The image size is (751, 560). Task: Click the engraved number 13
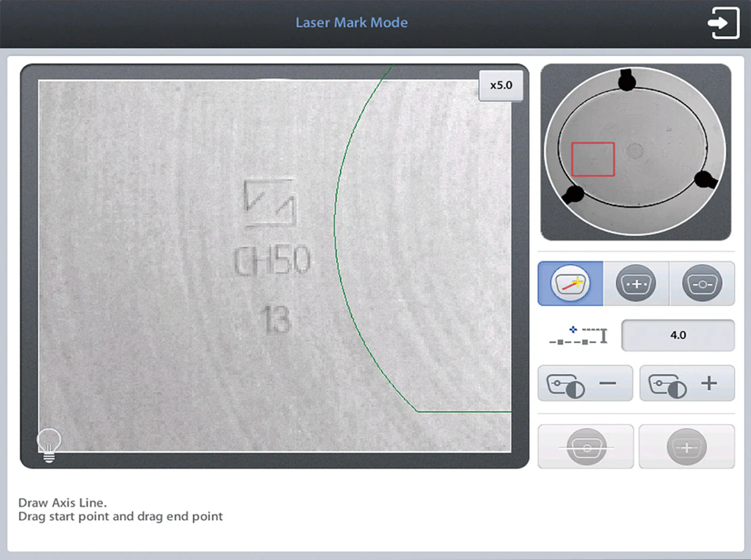click(x=276, y=320)
